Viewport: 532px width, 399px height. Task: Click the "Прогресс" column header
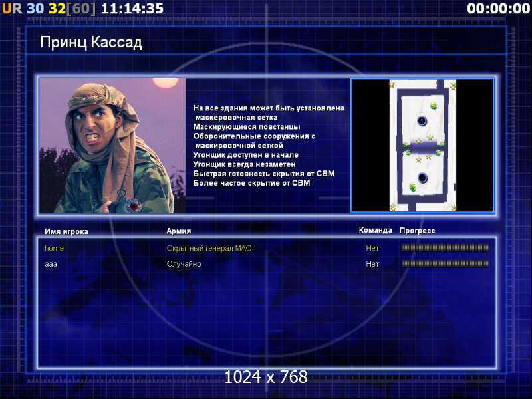tap(417, 231)
